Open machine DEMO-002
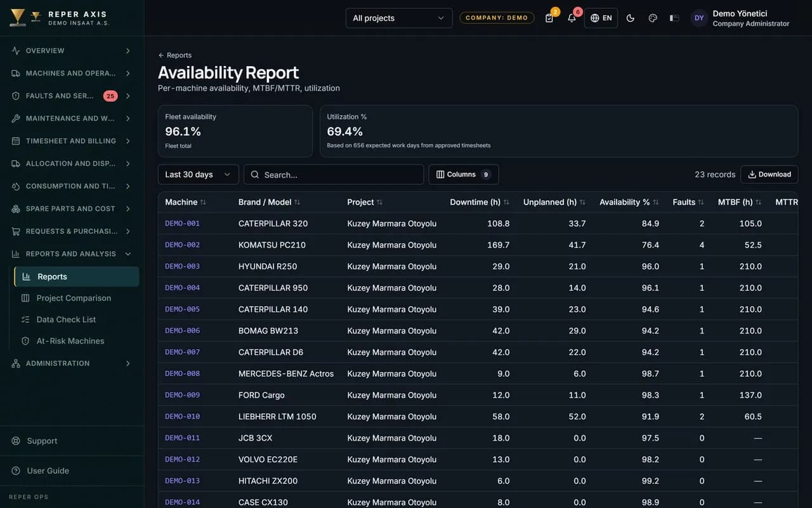This screenshot has height=508, width=812. (x=183, y=245)
